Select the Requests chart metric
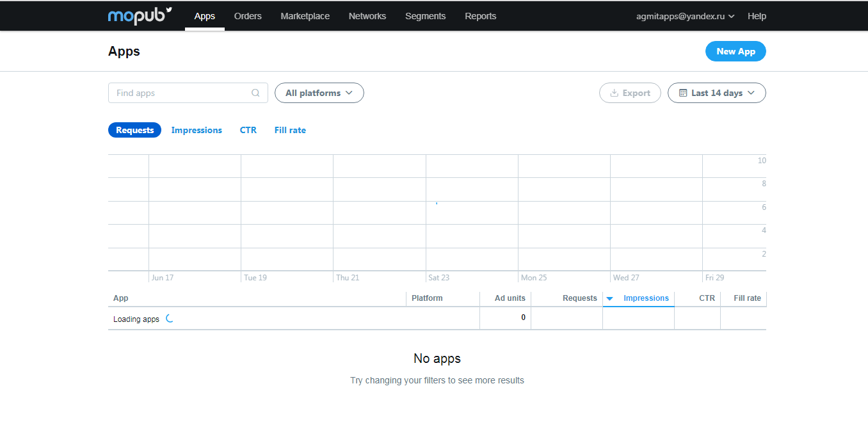This screenshot has height=425, width=868. [135, 130]
